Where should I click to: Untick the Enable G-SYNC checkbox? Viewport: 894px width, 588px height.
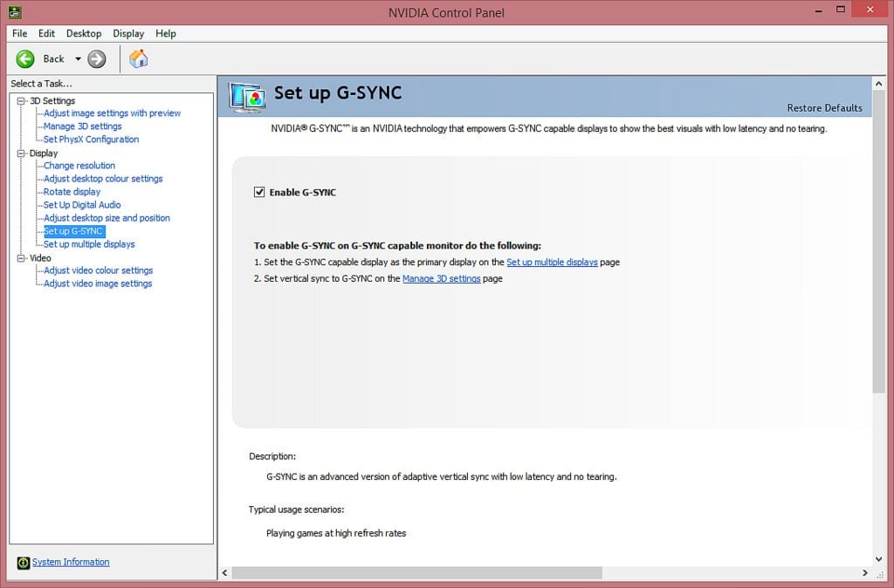point(259,192)
